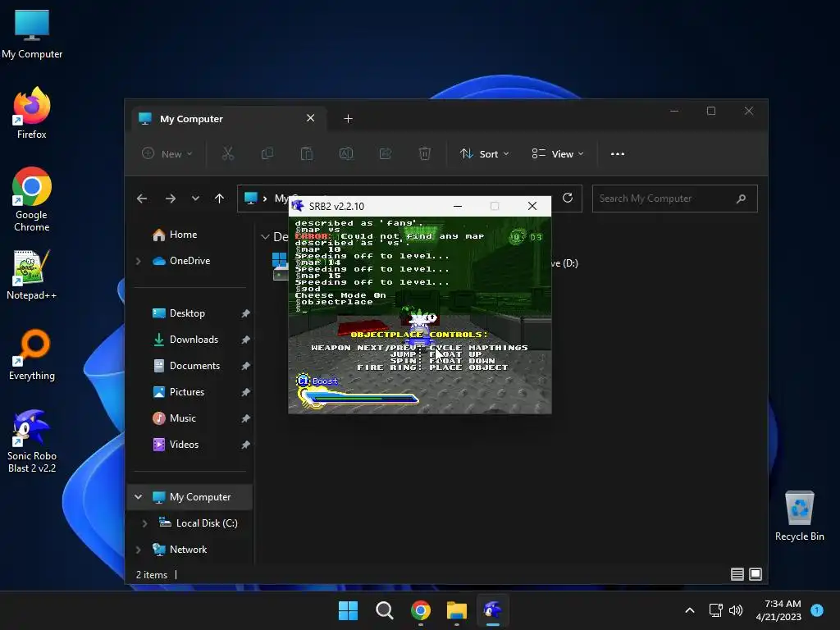840x630 pixels.
Task: Go up one folder level in Explorer
Action: pyautogui.click(x=219, y=199)
